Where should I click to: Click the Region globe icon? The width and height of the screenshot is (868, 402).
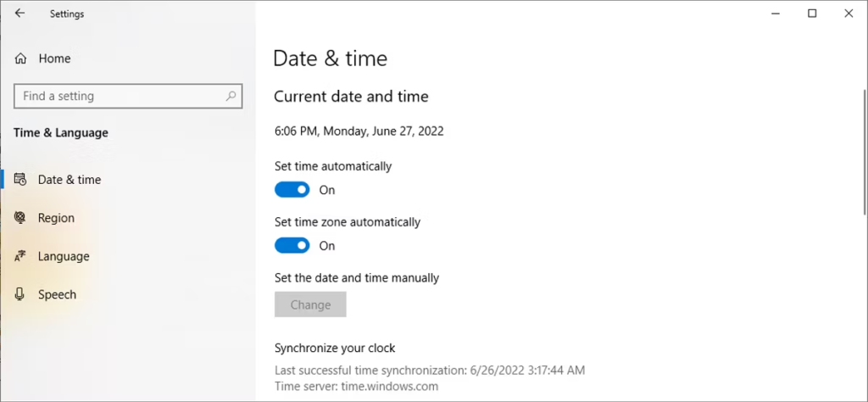point(20,218)
